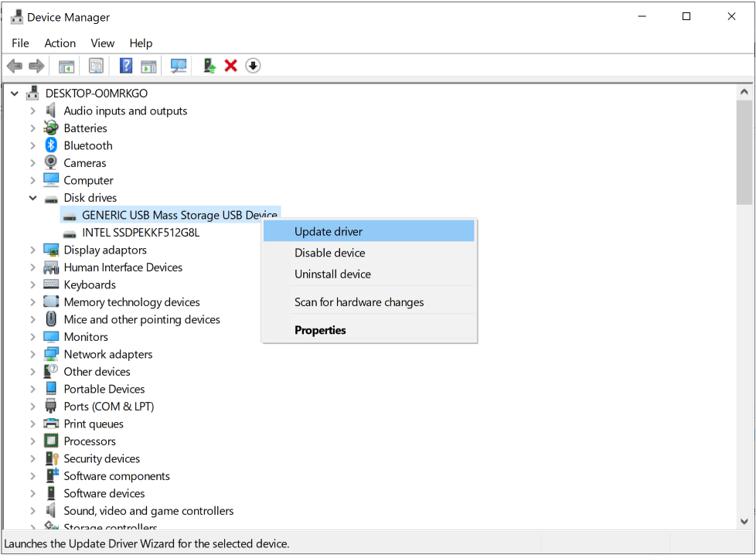Collapse the Disk drives category
756x555 pixels.
tap(33, 198)
